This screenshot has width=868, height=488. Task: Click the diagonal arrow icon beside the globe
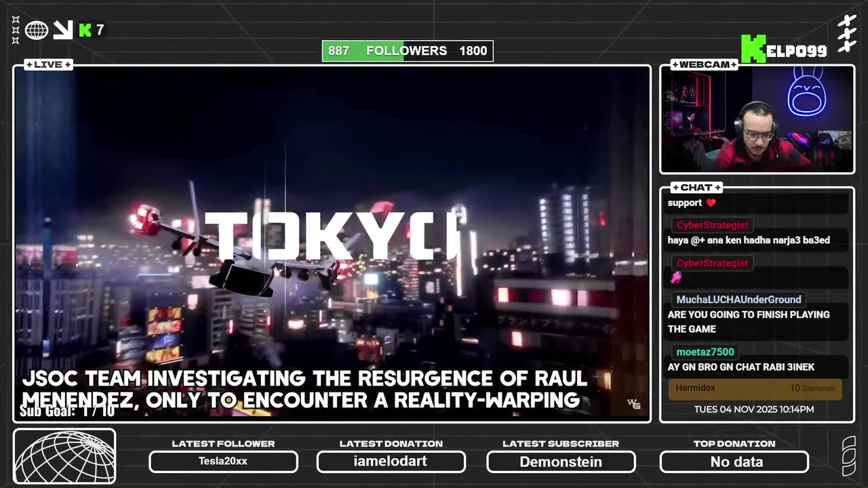(63, 30)
